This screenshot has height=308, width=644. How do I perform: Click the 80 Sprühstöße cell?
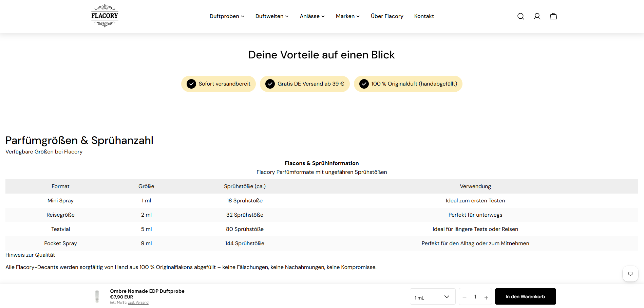245,229
